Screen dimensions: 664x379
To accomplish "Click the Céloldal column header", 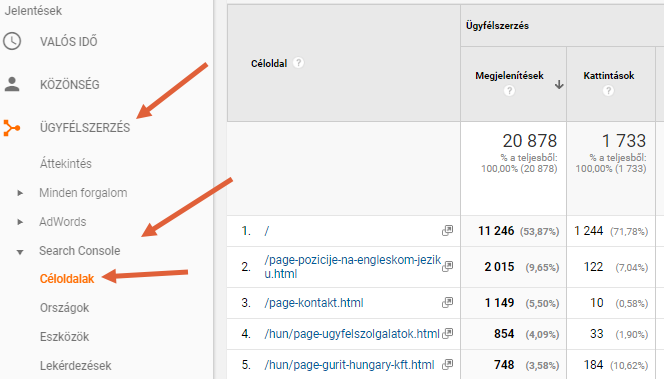I will coord(269,64).
